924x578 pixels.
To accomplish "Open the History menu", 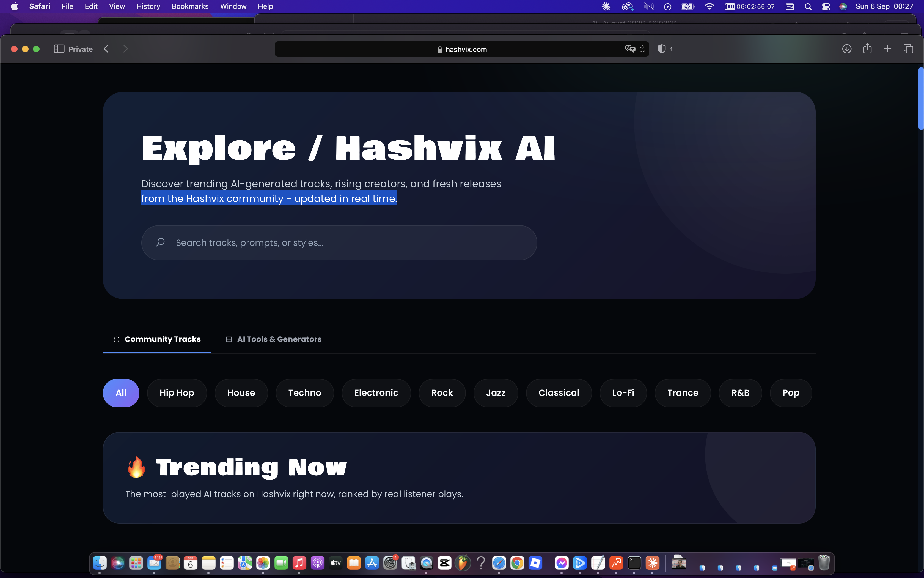I will (148, 7).
